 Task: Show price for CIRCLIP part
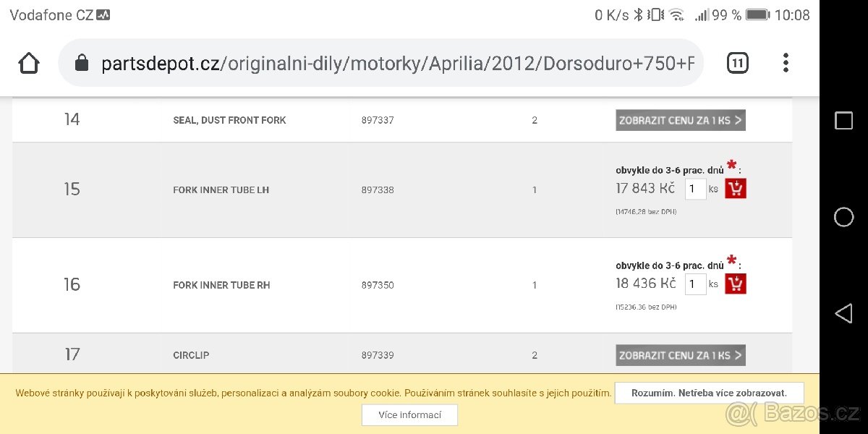pos(680,355)
